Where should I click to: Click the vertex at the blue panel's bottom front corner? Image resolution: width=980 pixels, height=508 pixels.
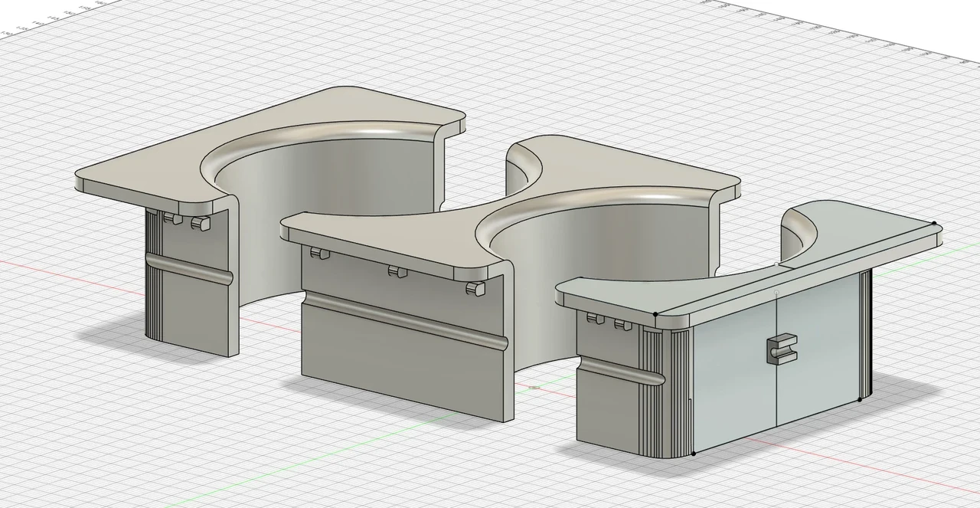[693, 454]
